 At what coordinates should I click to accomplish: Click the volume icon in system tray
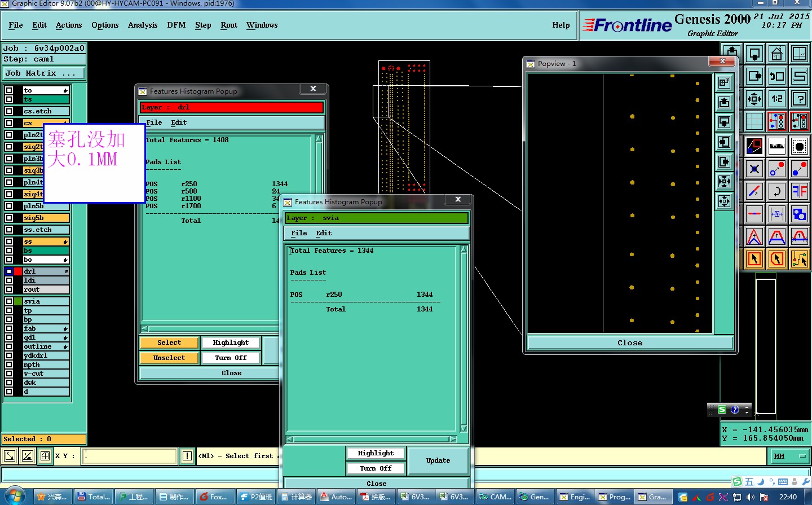click(751, 497)
